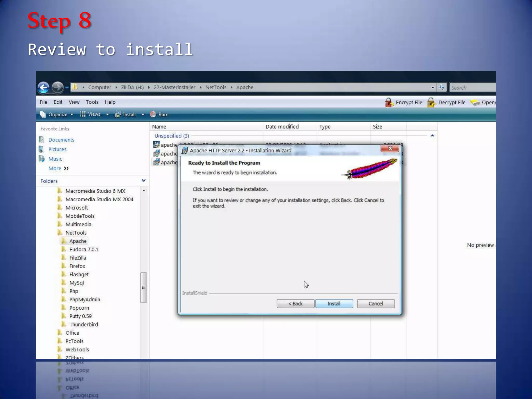Select the Microsoft folder
Viewport: 532px width, 399px height.
(x=76, y=208)
